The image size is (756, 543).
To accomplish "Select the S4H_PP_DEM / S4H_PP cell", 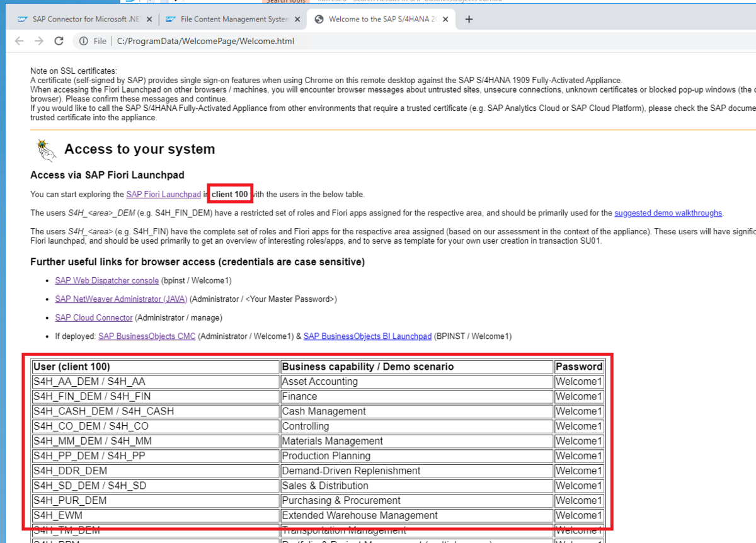I will click(x=155, y=456).
